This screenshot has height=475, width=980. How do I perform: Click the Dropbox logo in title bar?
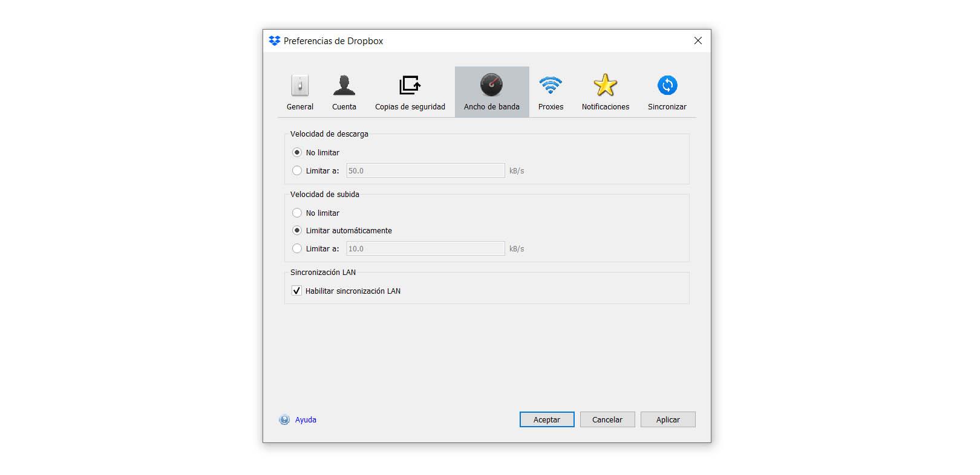coord(275,40)
